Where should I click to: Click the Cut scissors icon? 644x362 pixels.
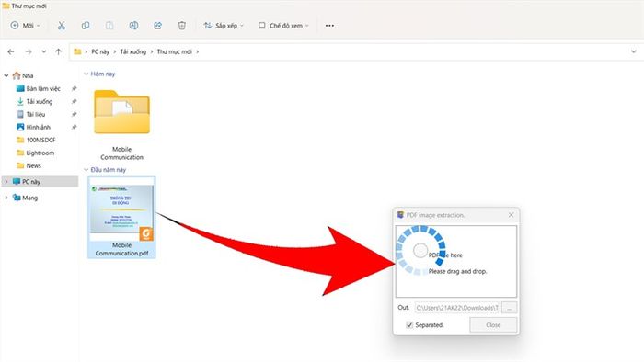[62, 26]
